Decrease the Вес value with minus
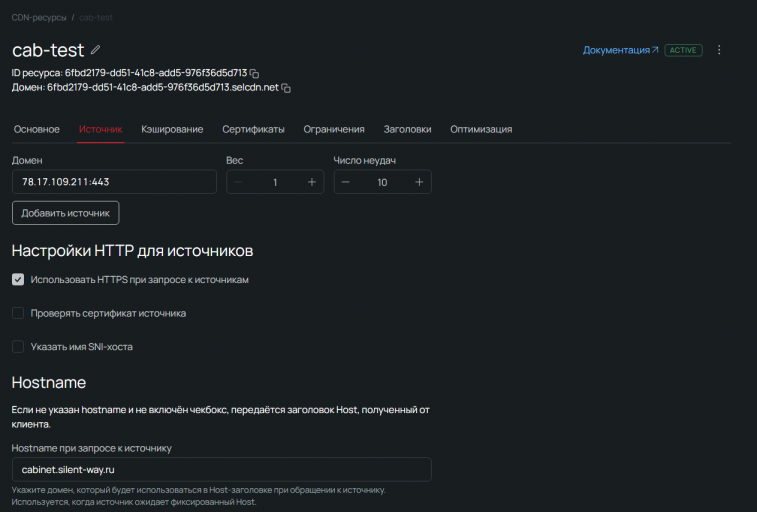Image resolution: width=757 pixels, height=512 pixels. point(238,182)
